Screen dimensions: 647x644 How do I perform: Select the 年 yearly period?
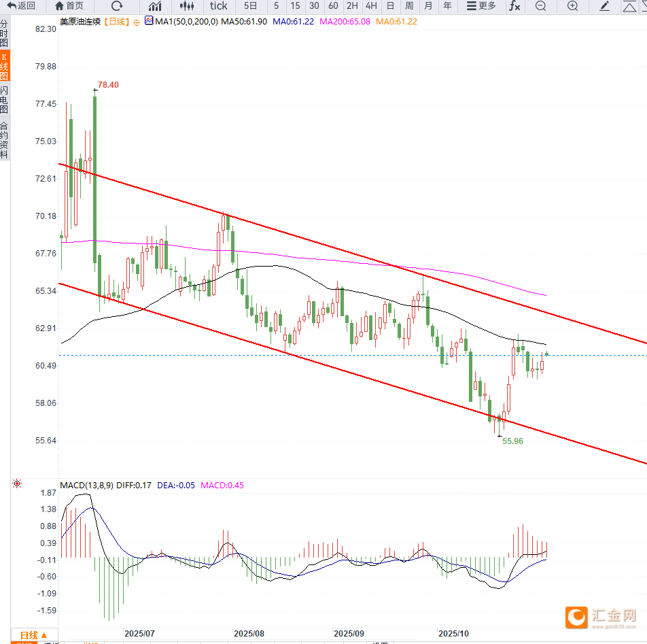(x=447, y=5)
